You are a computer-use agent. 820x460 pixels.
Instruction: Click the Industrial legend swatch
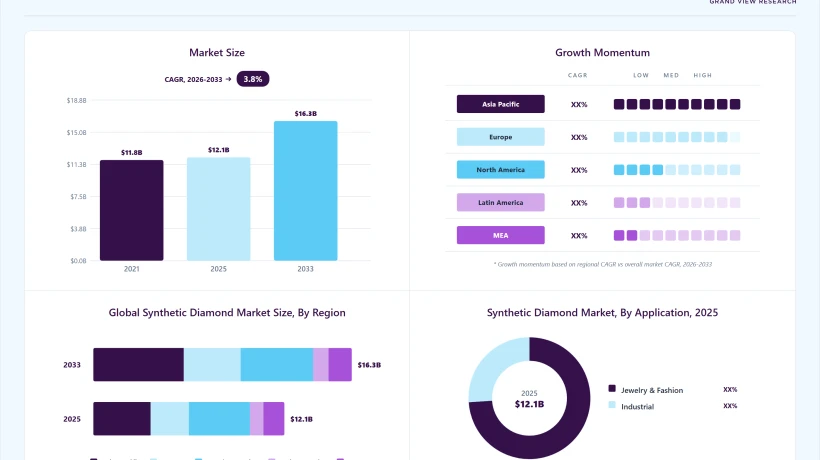tap(612, 405)
